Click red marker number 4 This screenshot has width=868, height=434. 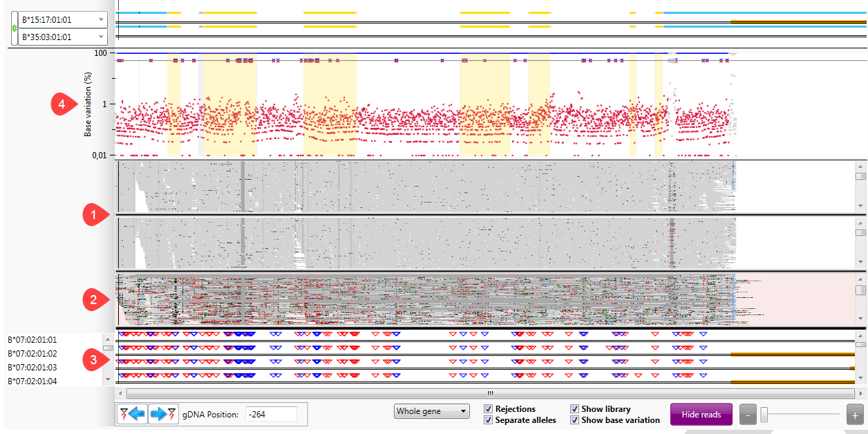click(x=62, y=105)
